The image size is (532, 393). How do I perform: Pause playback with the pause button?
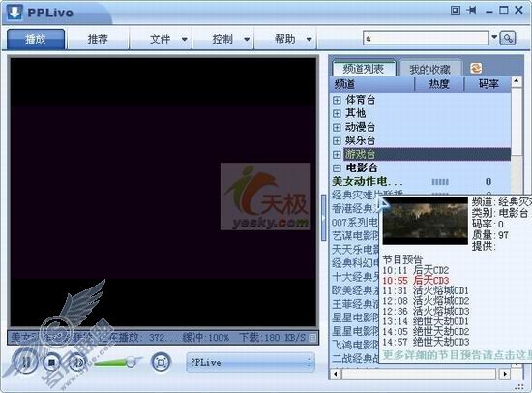coord(26,362)
